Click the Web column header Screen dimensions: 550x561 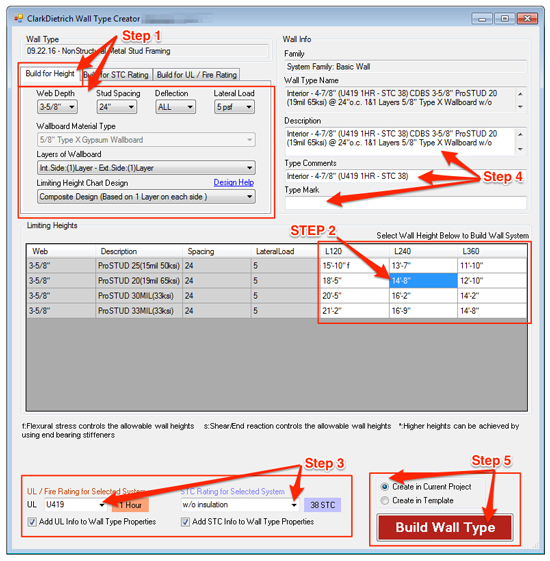click(61, 252)
